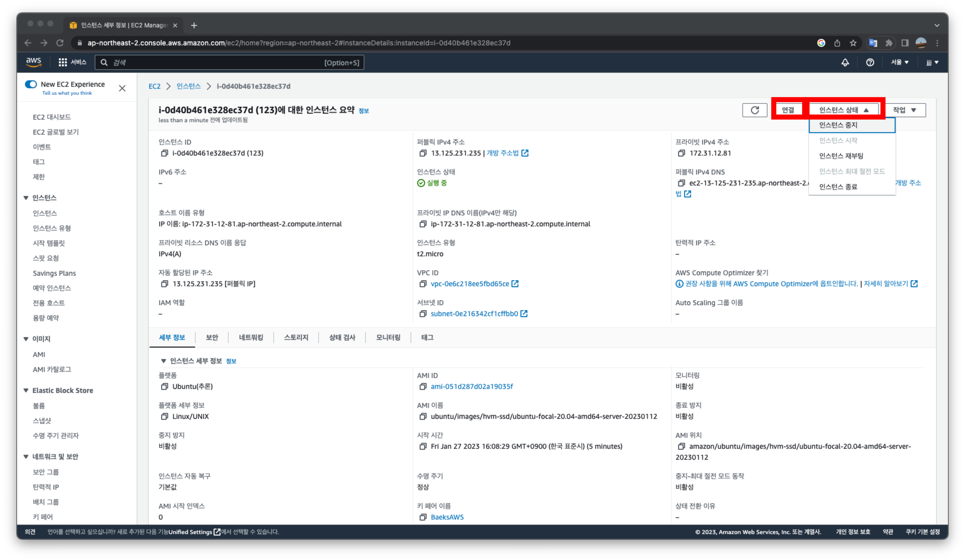Image resolution: width=965 pixels, height=560 pixels.
Task: Switch to the 네트워킹 tab
Action: point(251,338)
